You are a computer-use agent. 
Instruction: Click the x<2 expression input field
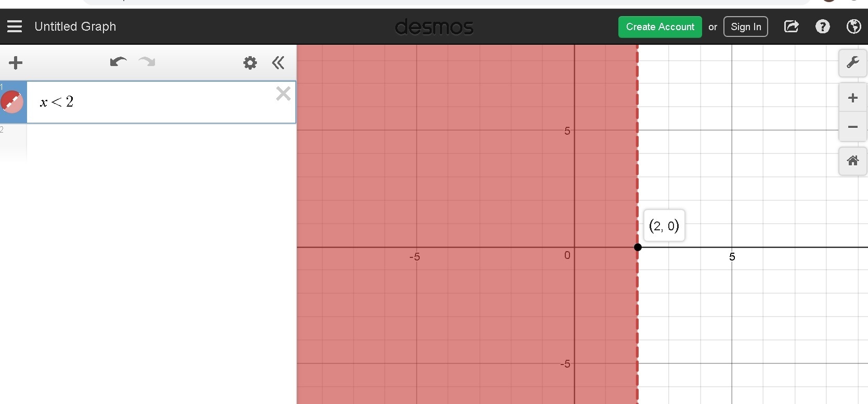[x=156, y=102]
